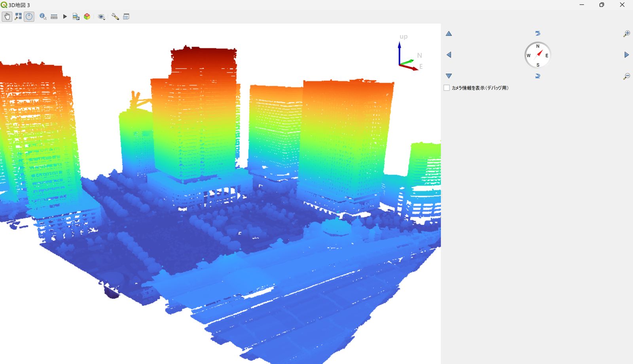
Task: Rotate view with lower curved arrow
Action: [538, 76]
